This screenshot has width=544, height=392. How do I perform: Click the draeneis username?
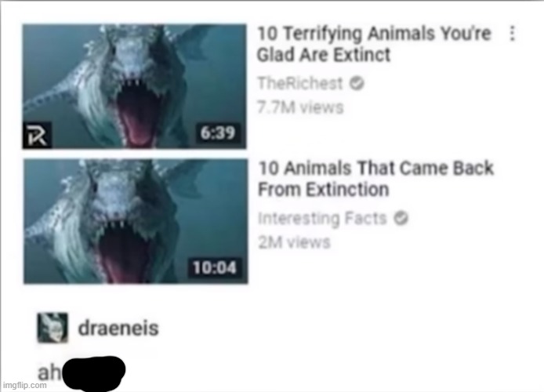(x=118, y=328)
